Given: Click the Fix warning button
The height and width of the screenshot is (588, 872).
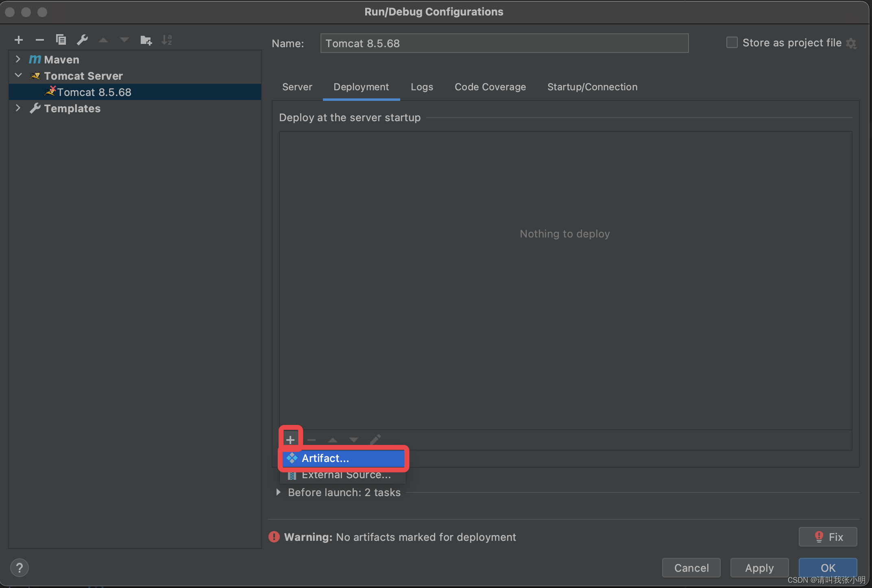Looking at the screenshot, I should click(828, 537).
